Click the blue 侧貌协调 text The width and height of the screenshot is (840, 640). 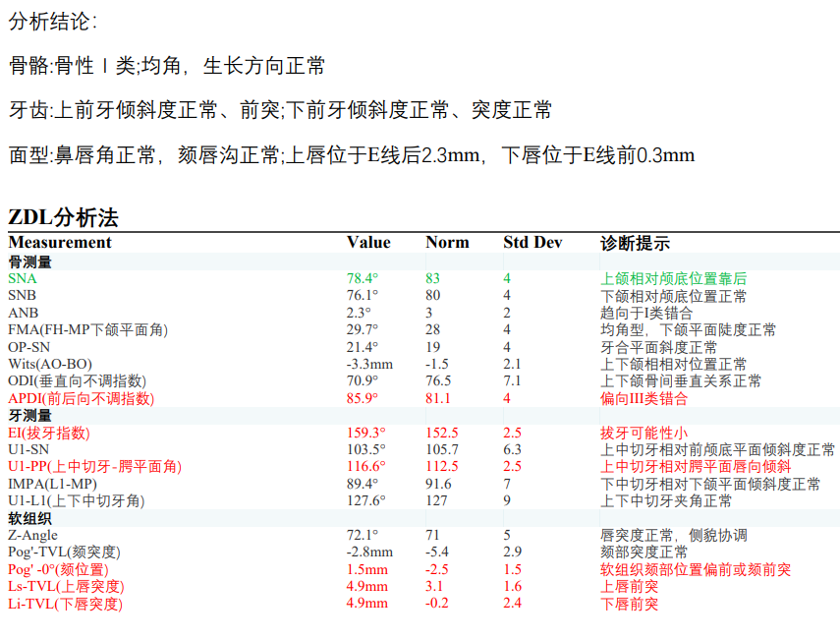pyautogui.click(x=717, y=536)
